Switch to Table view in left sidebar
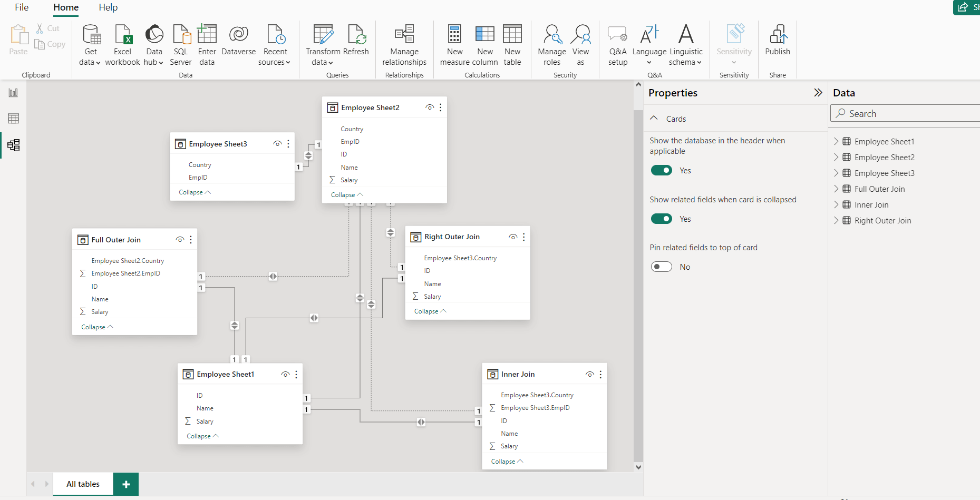Image resolution: width=980 pixels, height=500 pixels. (x=13, y=118)
